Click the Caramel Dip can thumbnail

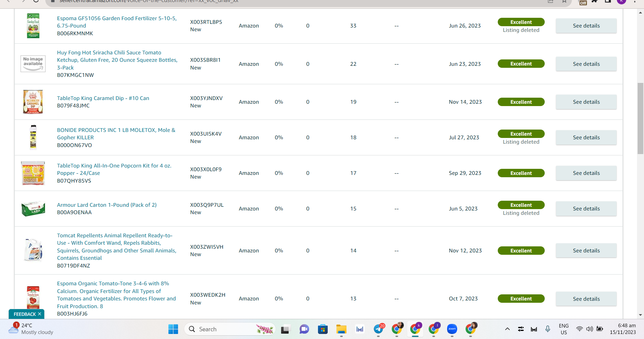pos(33,102)
